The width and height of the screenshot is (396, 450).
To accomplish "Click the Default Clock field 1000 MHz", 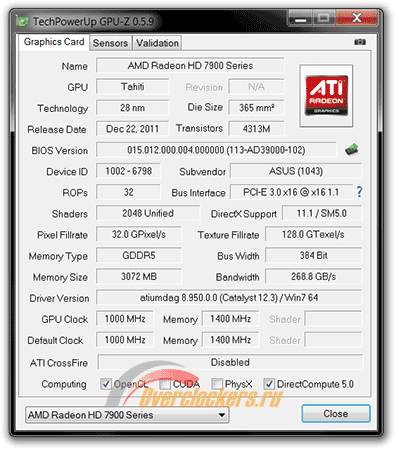I will tap(125, 340).
